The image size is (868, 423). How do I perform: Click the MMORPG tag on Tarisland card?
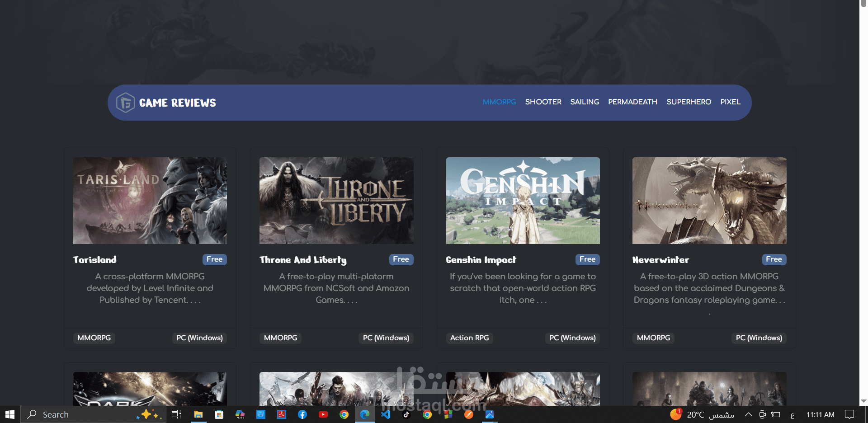pyautogui.click(x=94, y=338)
